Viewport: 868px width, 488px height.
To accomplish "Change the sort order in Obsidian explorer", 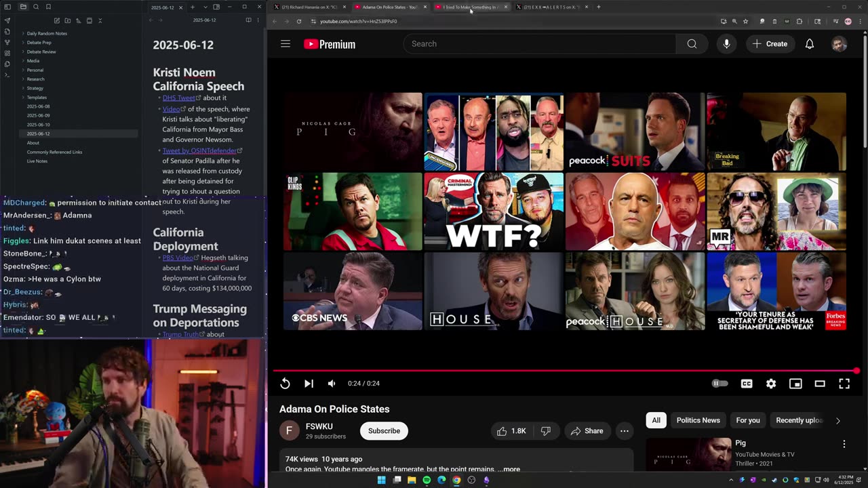I will pos(79,21).
